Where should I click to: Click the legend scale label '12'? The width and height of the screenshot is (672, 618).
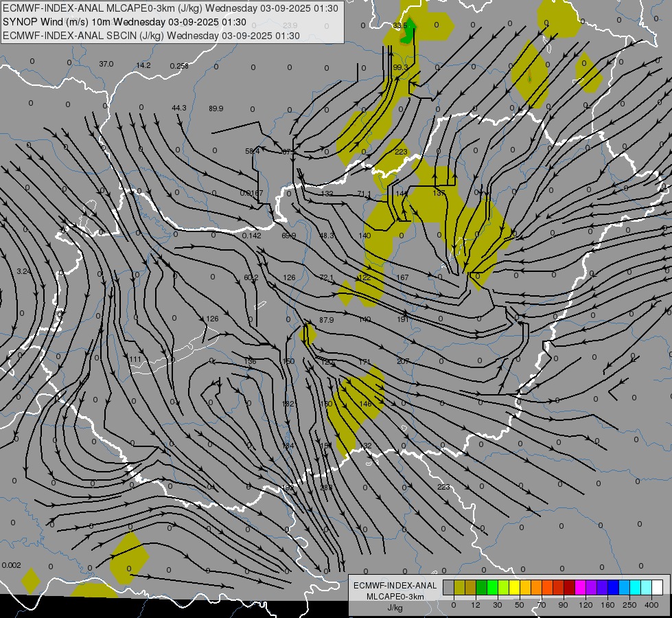pos(476,605)
